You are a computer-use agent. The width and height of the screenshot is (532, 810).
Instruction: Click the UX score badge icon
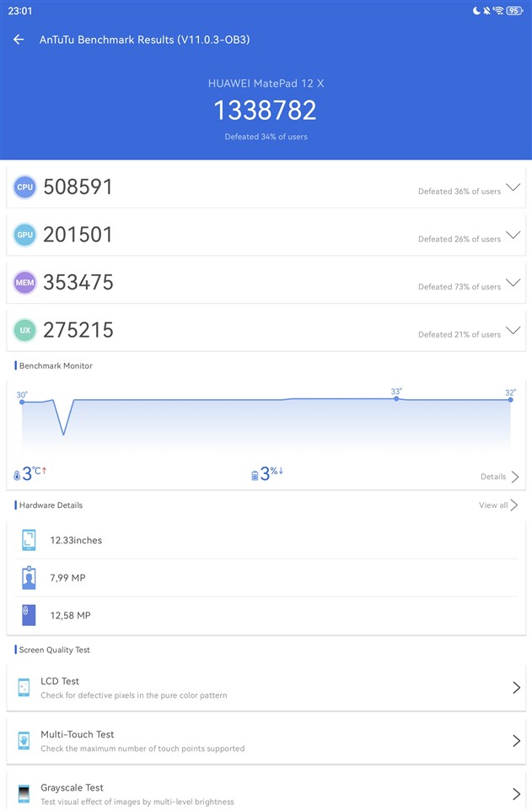25,331
